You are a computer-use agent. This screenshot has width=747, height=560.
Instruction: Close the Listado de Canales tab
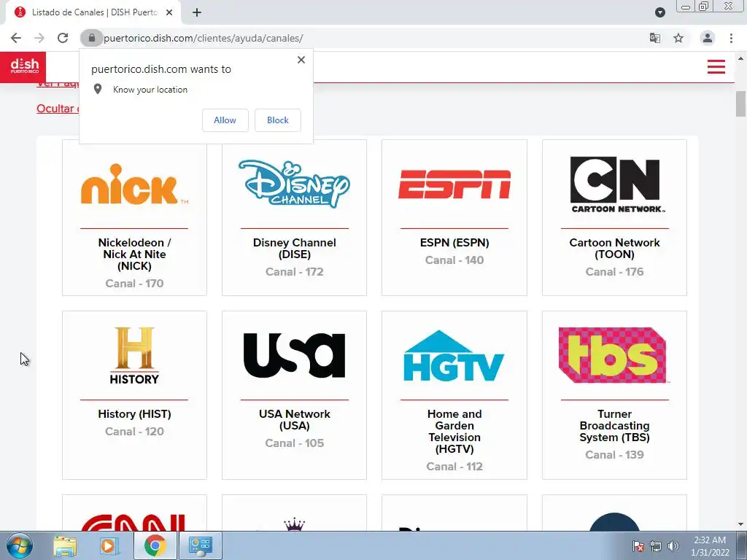169,12
